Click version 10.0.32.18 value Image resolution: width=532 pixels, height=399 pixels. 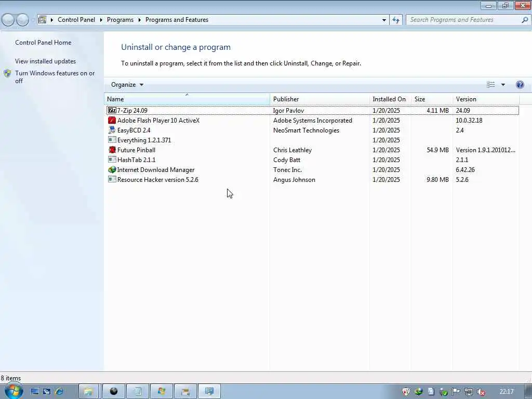469,121
